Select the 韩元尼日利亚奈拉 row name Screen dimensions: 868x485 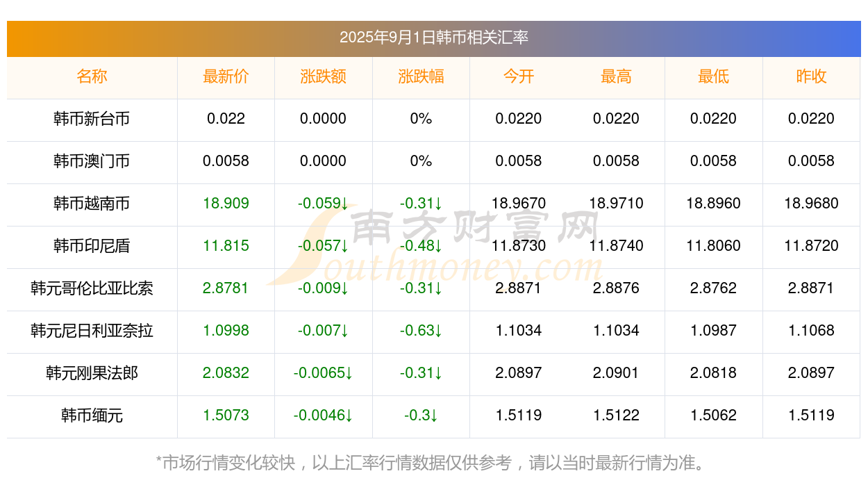click(92, 331)
